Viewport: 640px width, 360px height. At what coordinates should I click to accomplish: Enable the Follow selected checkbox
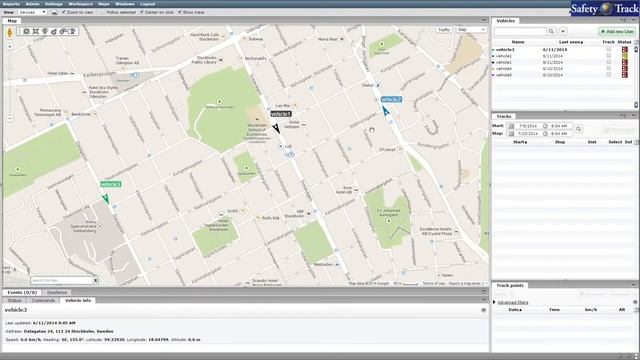tap(103, 12)
